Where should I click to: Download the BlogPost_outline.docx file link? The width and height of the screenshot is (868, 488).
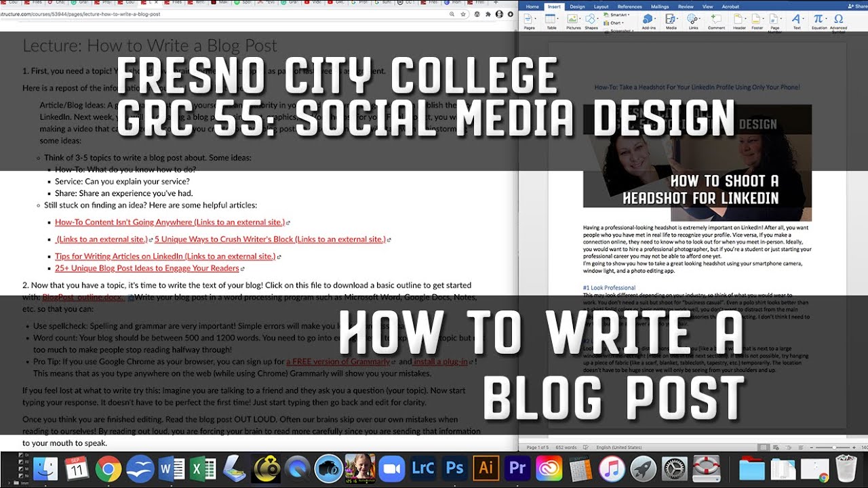(83, 297)
